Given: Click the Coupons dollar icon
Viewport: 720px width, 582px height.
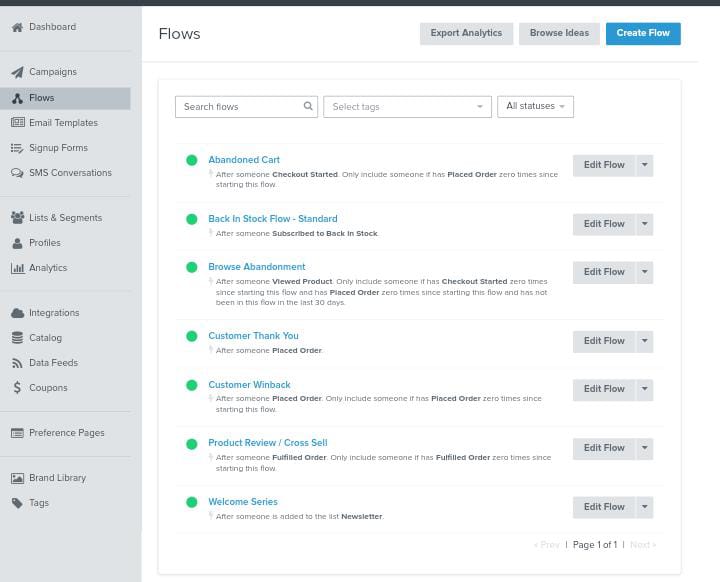Looking at the screenshot, I should (x=17, y=388).
